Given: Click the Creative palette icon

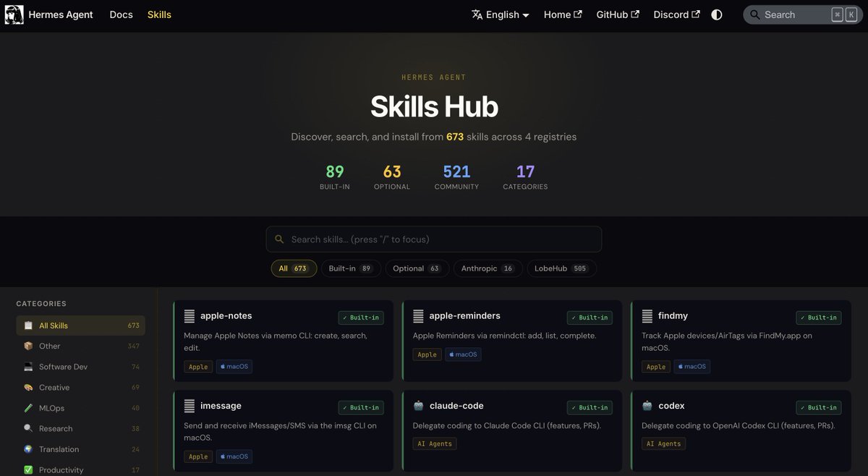Looking at the screenshot, I should click(x=28, y=388).
